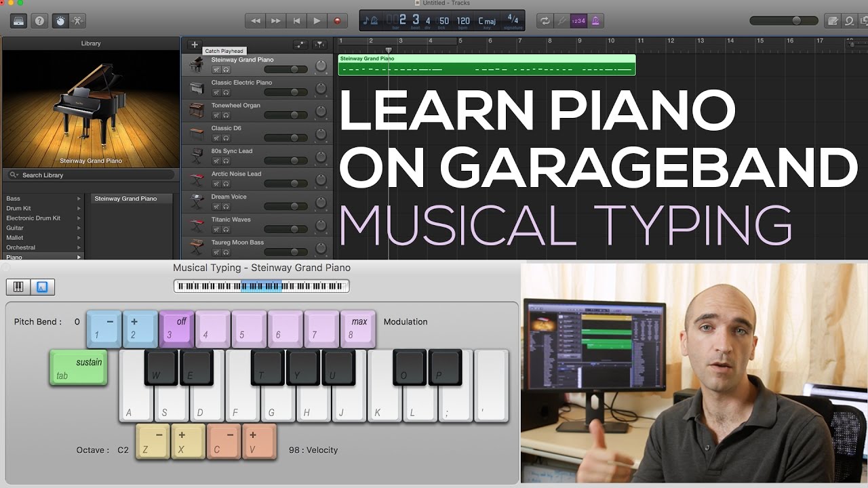
Task: Expand Drum Kit category in Library
Action: tap(43, 208)
